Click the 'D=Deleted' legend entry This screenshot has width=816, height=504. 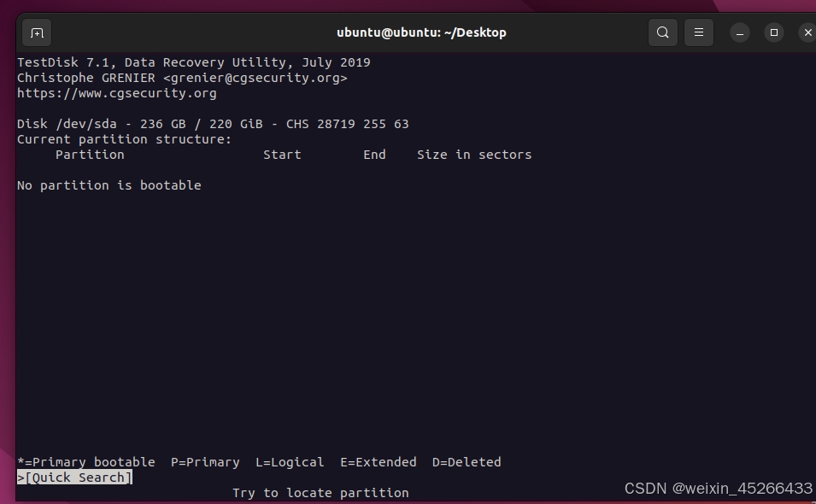coord(467,462)
